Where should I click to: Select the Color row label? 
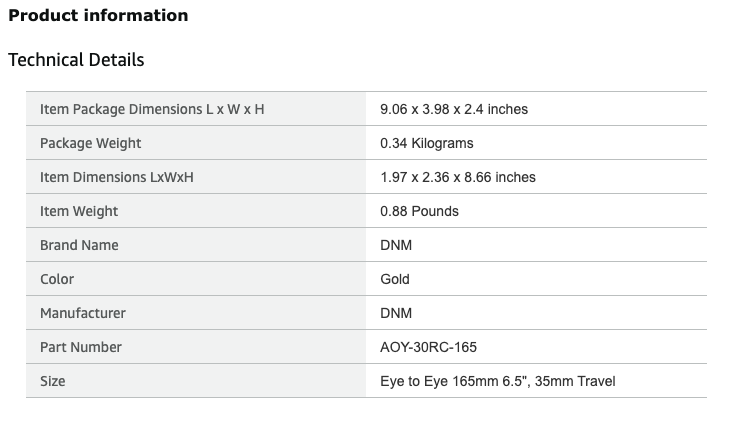tap(57, 279)
